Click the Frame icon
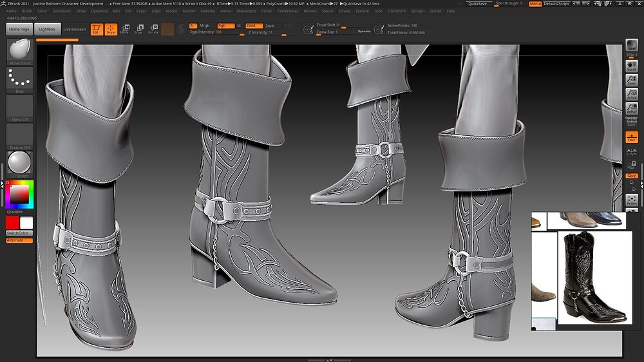Viewport: 644px width, 362px height. [x=632, y=200]
